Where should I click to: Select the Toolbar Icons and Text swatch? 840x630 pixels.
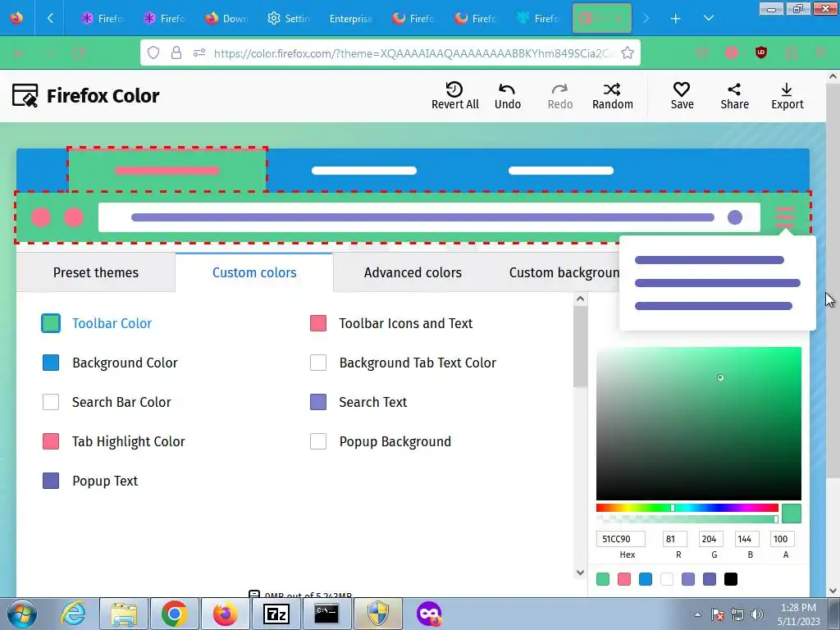click(318, 323)
